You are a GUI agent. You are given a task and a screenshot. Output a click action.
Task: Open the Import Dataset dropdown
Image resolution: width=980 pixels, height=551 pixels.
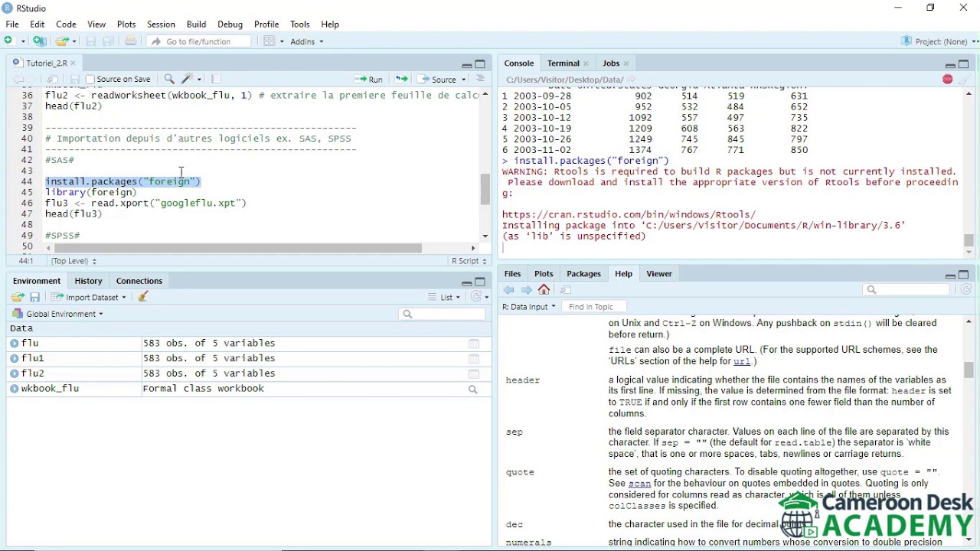[89, 297]
